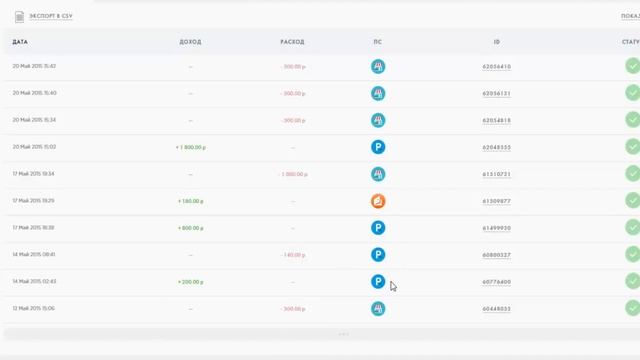Click the ПС column header
The width and height of the screenshot is (640, 360).
point(378,42)
